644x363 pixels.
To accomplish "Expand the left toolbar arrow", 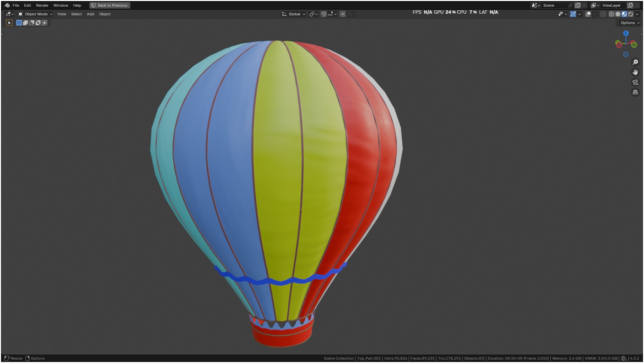I will [2, 34].
